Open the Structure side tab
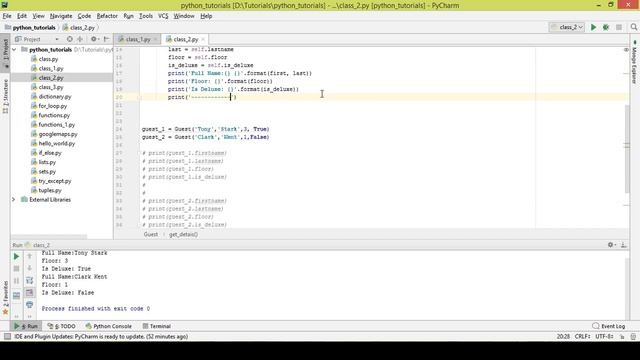Viewport: 640px width, 360px height. tap(6, 97)
